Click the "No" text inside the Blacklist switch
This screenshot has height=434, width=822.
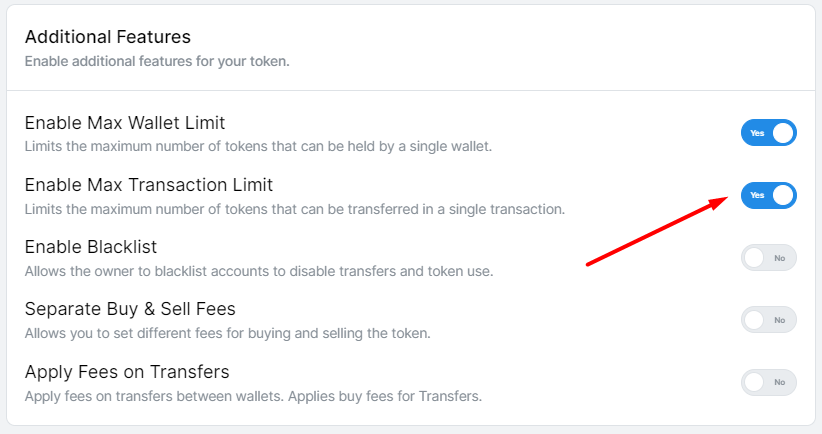(x=780, y=258)
